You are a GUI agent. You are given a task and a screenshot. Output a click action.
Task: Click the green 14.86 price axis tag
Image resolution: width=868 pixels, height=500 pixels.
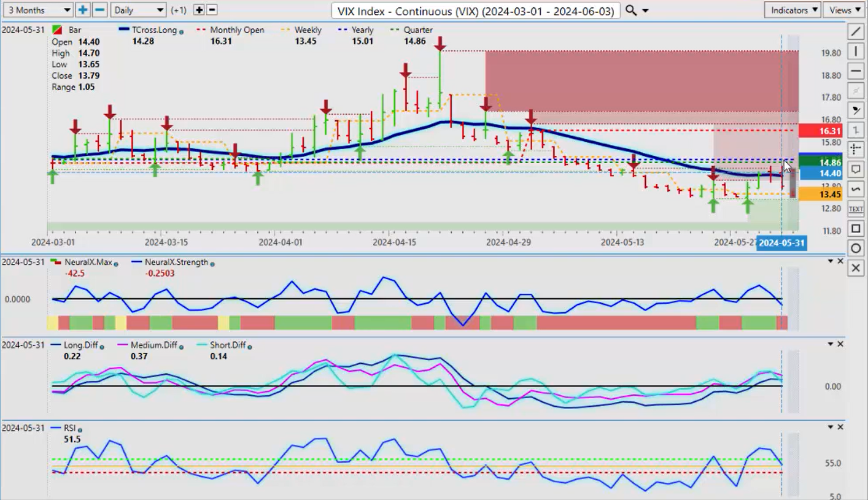point(821,163)
